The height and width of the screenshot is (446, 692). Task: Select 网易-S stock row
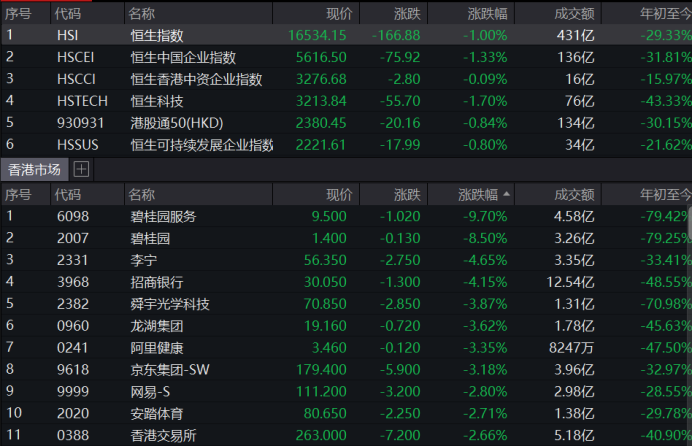(346, 391)
